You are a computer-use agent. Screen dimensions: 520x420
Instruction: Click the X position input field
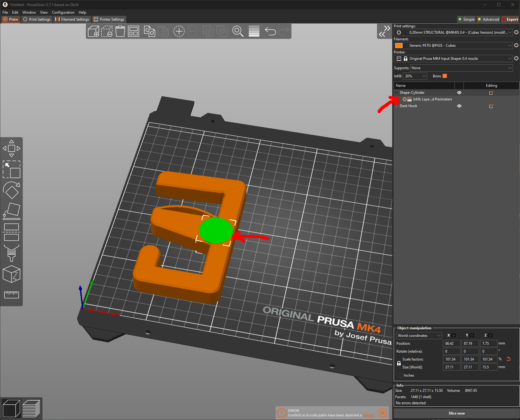(451, 343)
